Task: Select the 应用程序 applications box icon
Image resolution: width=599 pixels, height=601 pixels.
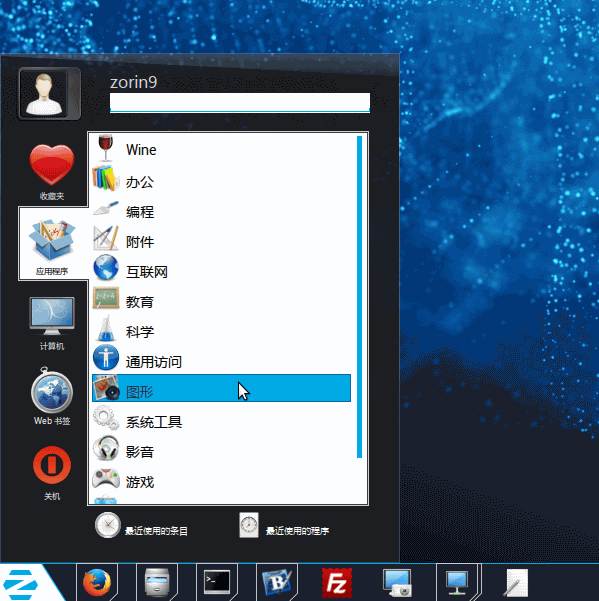Action: [52, 240]
